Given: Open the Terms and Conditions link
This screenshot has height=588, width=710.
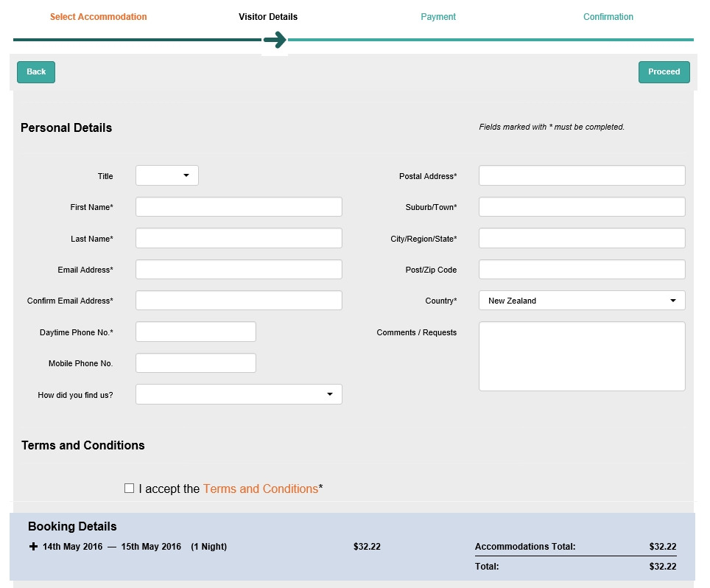Looking at the screenshot, I should tap(261, 489).
